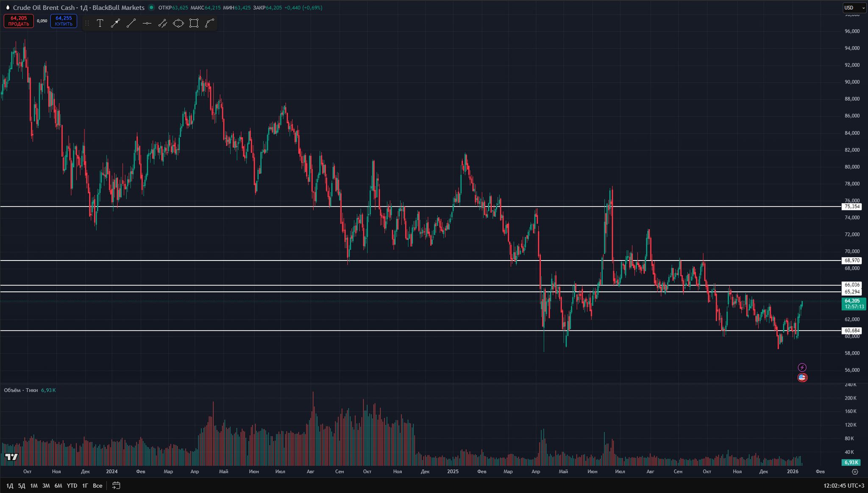This screenshot has width=868, height=493.
Task: Select the parallel channel tool
Action: pos(163,23)
